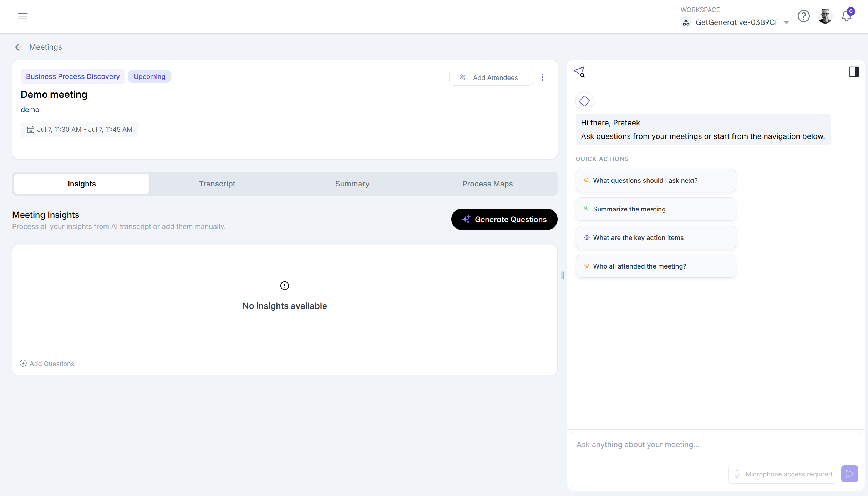
Task: Click the Add Attendees button
Action: [491, 77]
